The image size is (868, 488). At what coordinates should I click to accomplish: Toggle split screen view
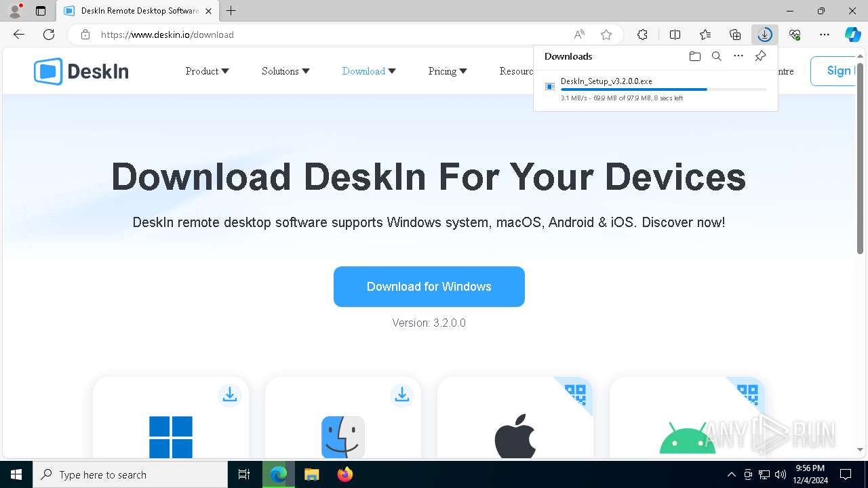point(675,35)
